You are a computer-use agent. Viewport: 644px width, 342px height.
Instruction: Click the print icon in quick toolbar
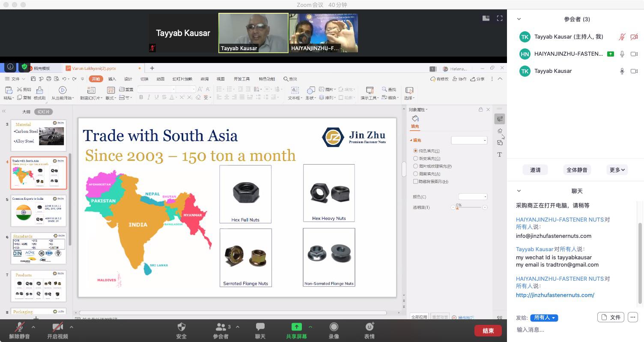[48, 79]
